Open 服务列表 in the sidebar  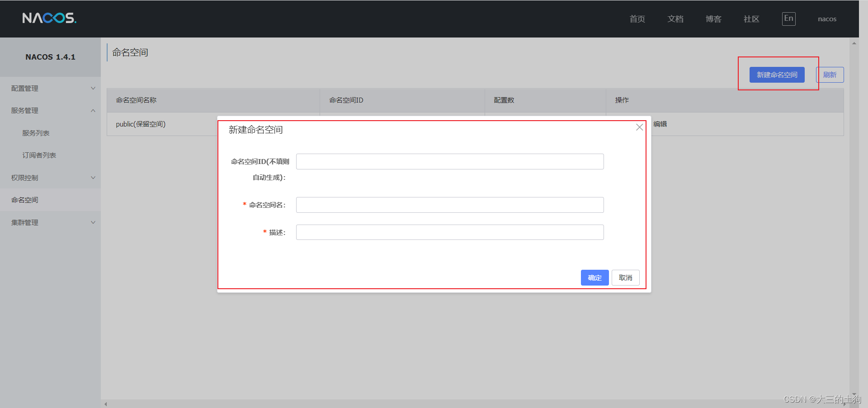point(36,133)
